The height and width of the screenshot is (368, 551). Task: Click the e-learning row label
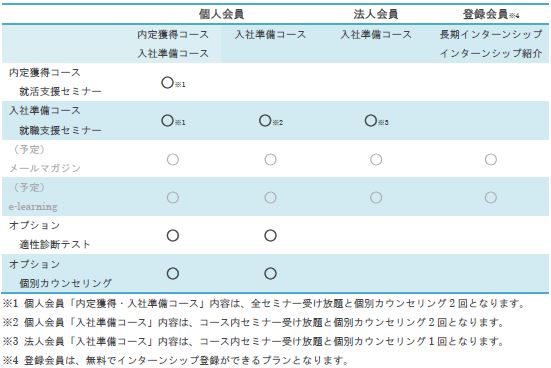point(33,207)
